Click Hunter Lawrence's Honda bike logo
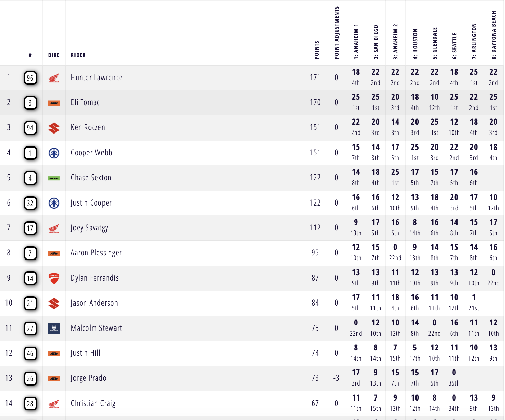Viewport: 505px width, 420px height. [x=54, y=78]
